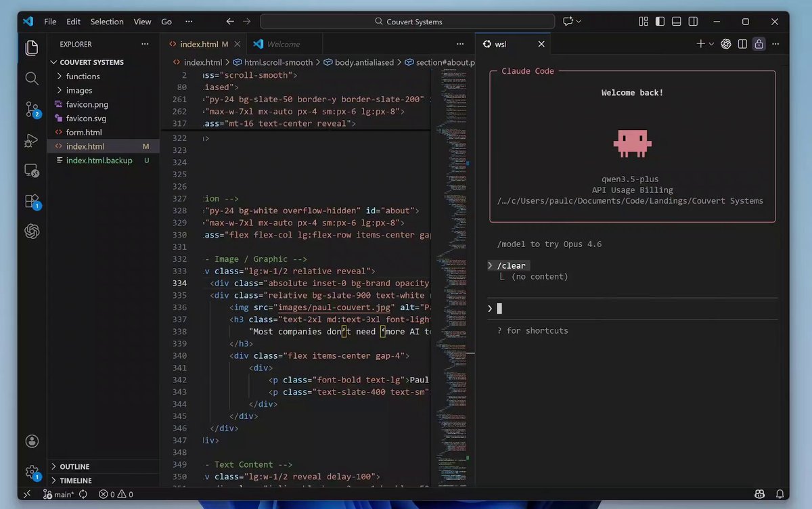Open the Run and Debug view
This screenshot has width=812, height=509.
32,141
